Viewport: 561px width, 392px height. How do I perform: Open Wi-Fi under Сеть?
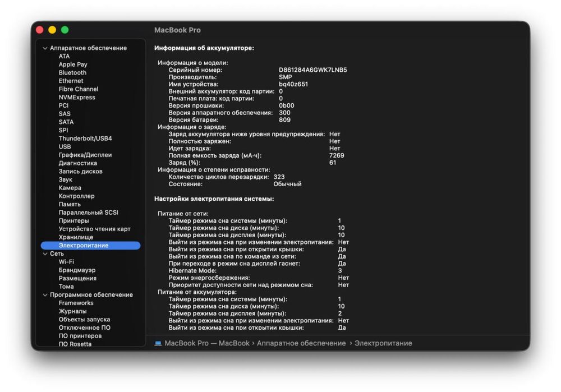(x=66, y=262)
